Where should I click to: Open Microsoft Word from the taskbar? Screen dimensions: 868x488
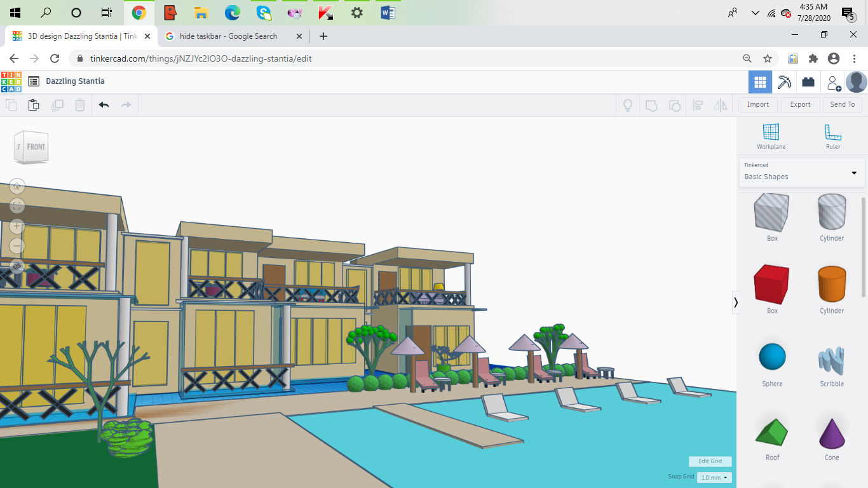[388, 13]
